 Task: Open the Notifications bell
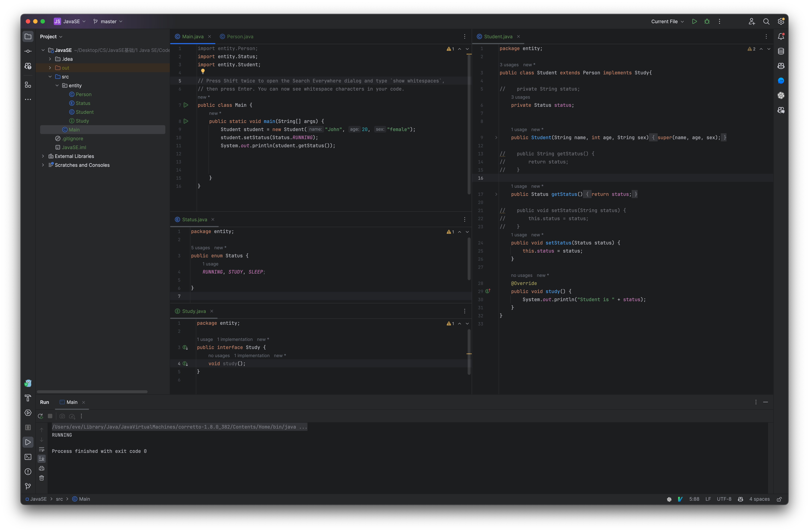click(781, 36)
